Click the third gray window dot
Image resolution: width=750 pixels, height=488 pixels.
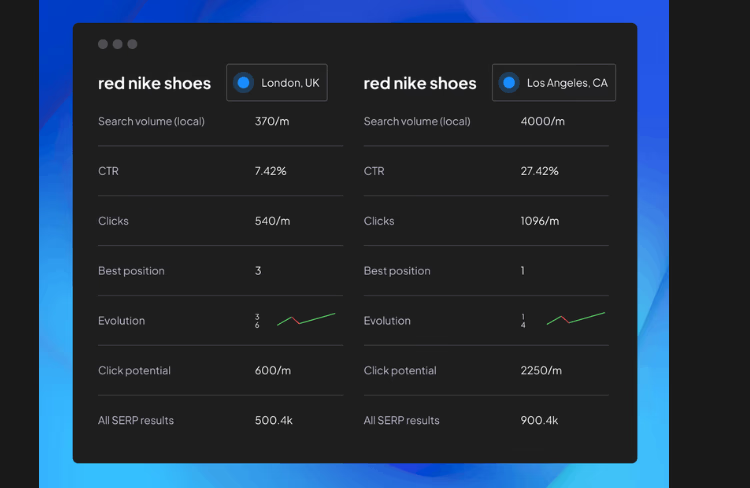[132, 44]
